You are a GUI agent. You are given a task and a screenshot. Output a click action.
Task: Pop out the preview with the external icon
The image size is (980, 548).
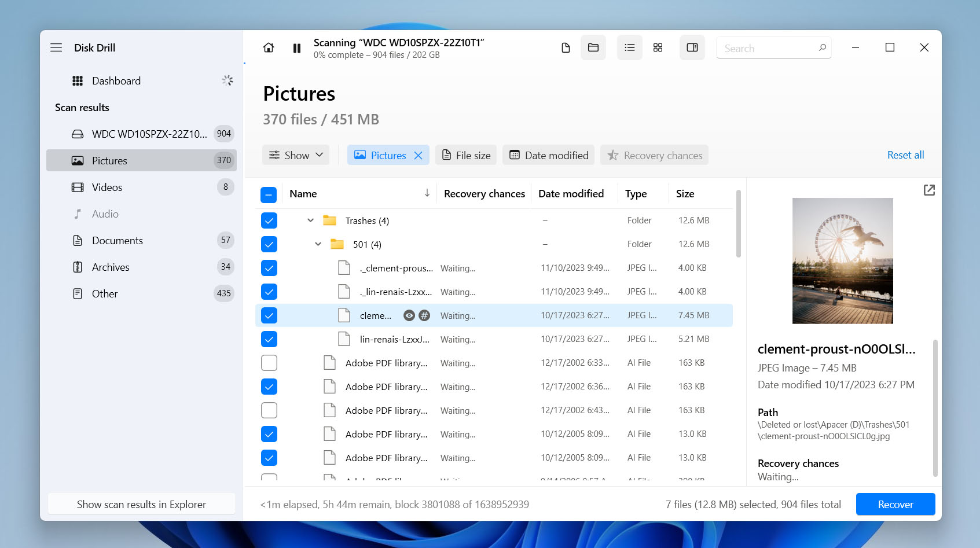coord(929,190)
